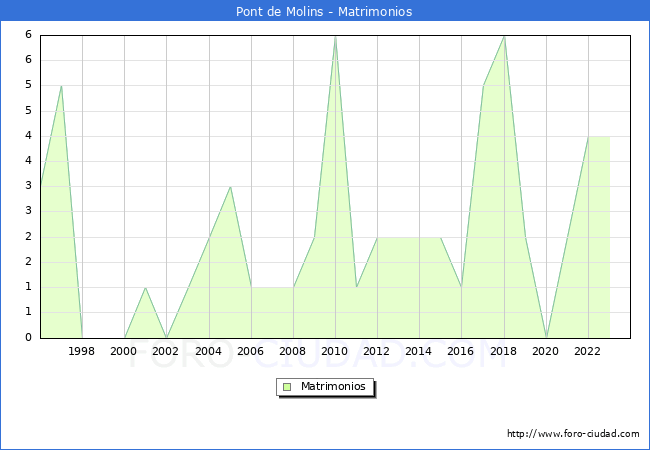
Task: Click the 2008 x-axis label
Action: (293, 351)
